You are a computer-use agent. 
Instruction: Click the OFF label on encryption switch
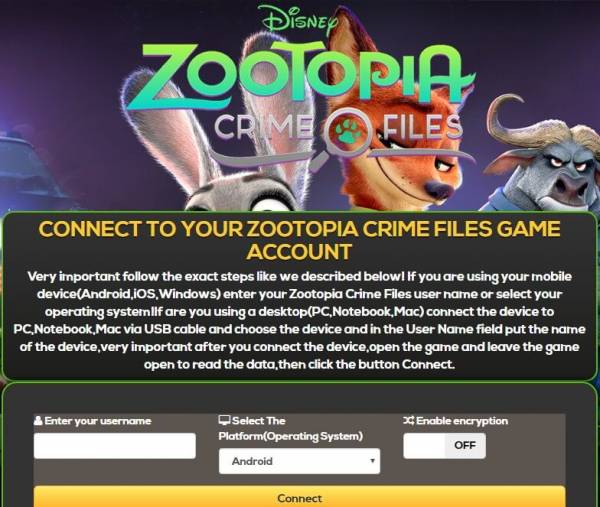click(x=465, y=445)
